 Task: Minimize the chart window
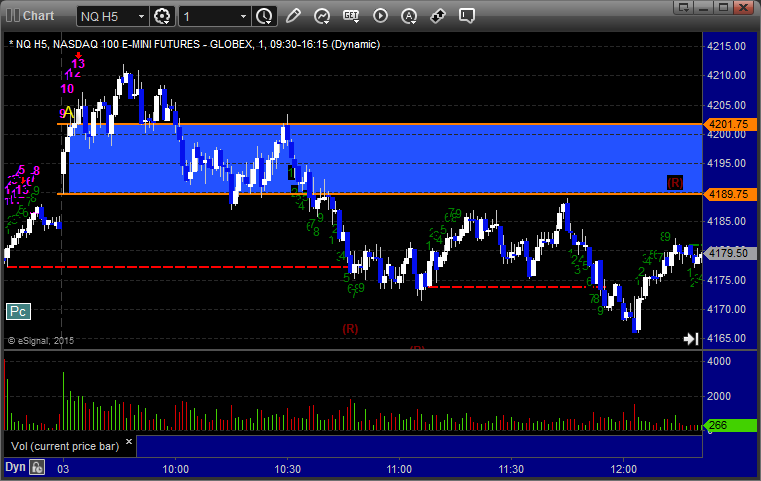point(704,7)
